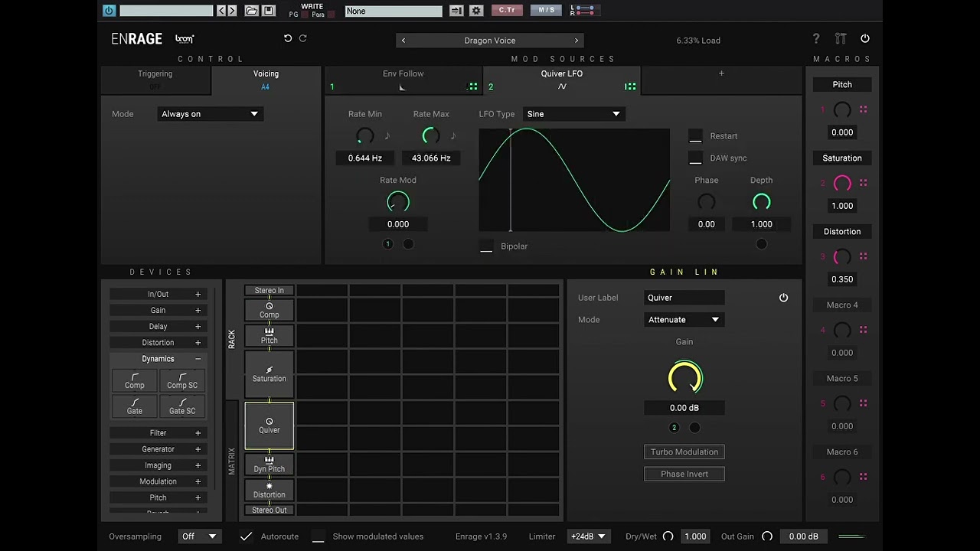980x551 pixels.
Task: Select the Saturation module in the rack
Action: coord(269,374)
